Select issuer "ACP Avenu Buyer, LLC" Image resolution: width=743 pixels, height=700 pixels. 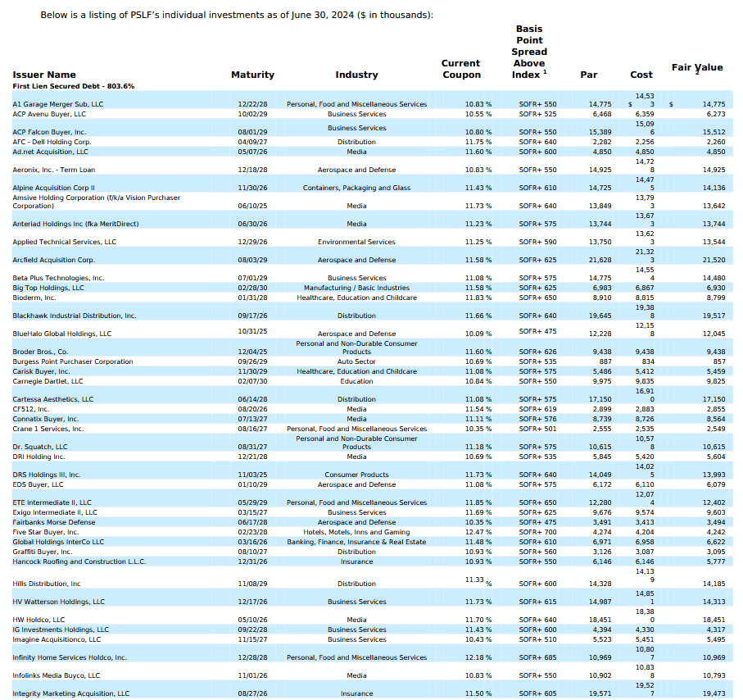point(49,114)
